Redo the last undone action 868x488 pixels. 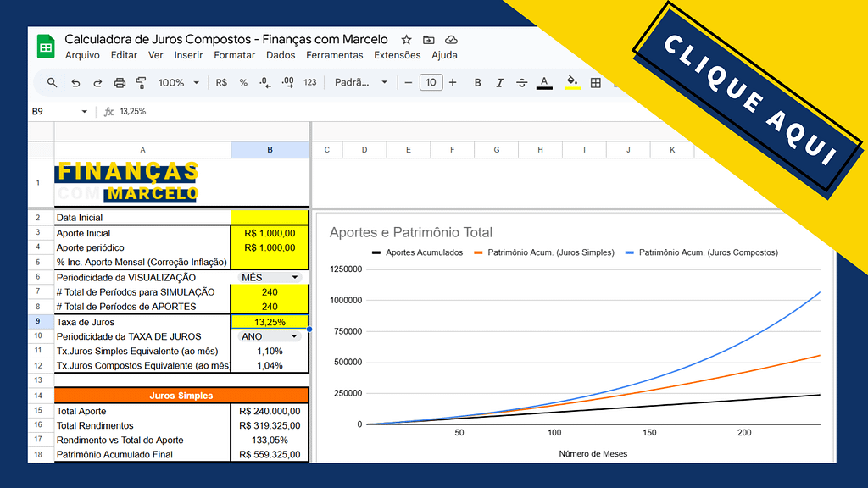click(97, 83)
